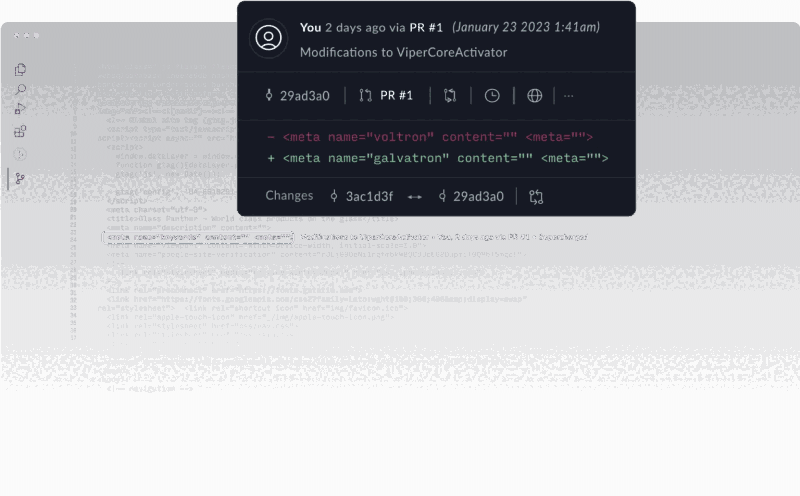
Task: Open the PR #1 link in the toolbar row
Action: tap(396, 95)
